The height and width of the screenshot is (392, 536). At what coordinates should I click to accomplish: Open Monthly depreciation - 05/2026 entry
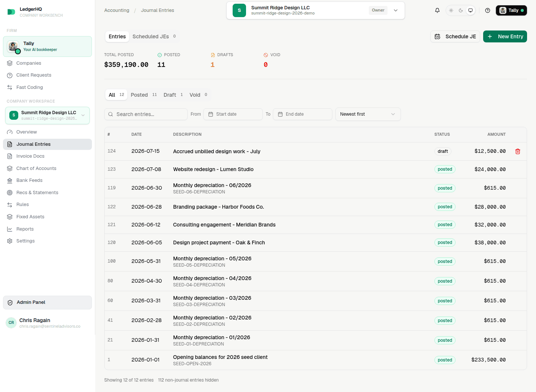[316, 261]
